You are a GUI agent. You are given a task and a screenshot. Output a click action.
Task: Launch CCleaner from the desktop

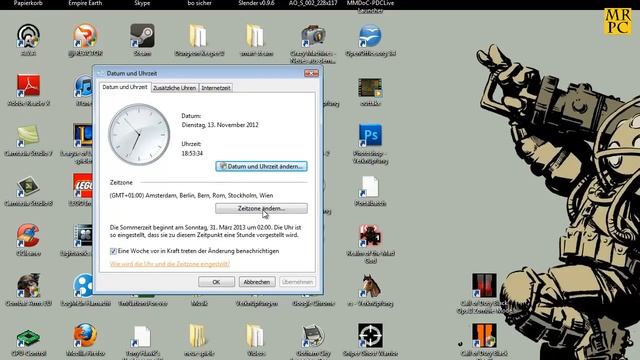(28, 236)
